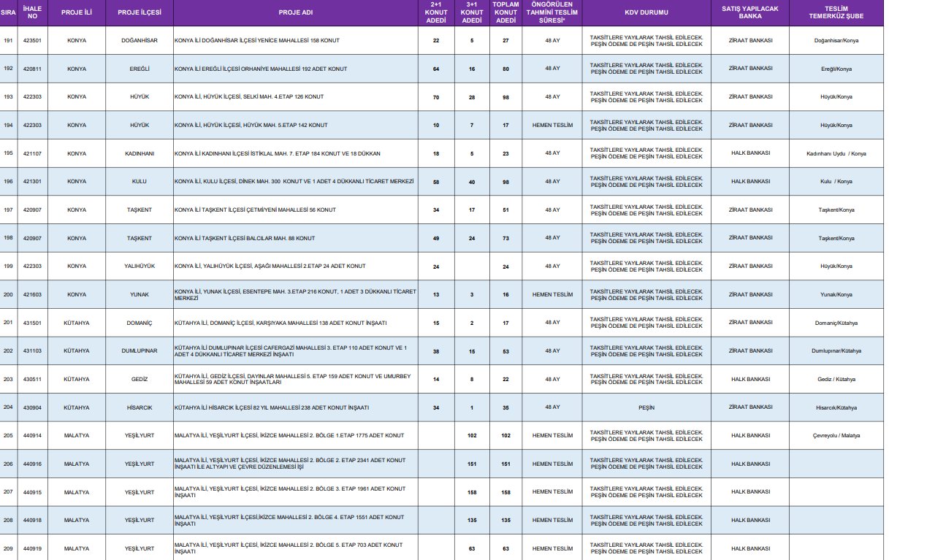Select tender number 431103
This screenshot has width=935, height=560.
coord(32,351)
